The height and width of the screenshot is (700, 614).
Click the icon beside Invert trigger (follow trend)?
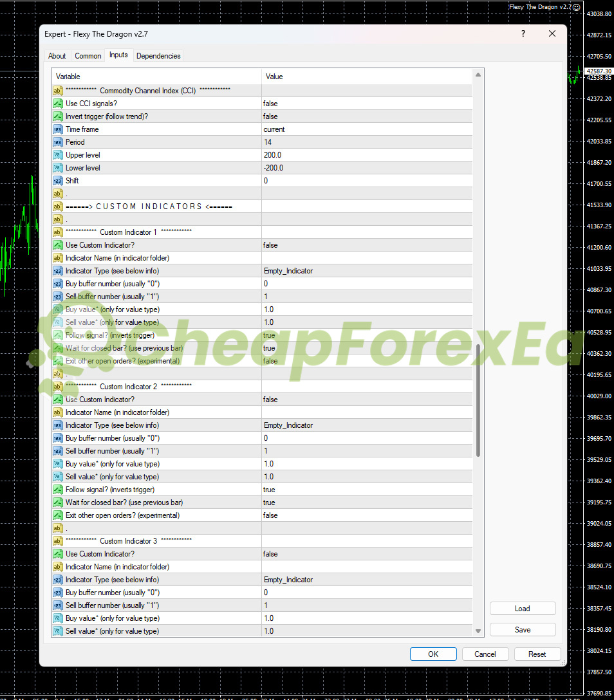click(x=58, y=116)
